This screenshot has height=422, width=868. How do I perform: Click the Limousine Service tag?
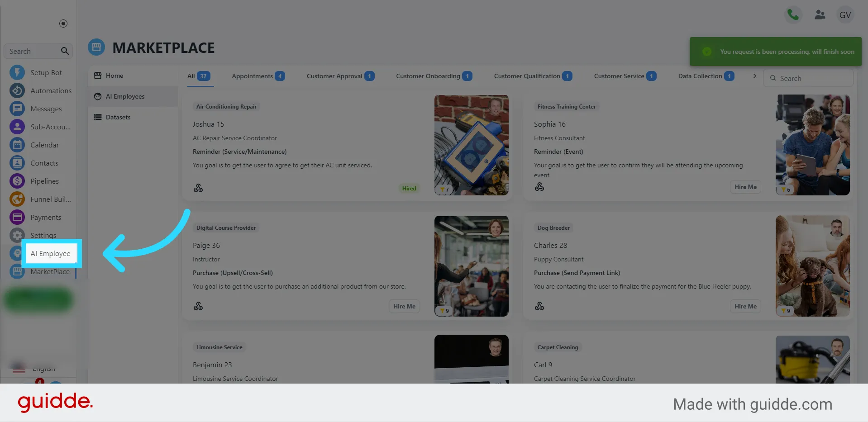pos(219,347)
